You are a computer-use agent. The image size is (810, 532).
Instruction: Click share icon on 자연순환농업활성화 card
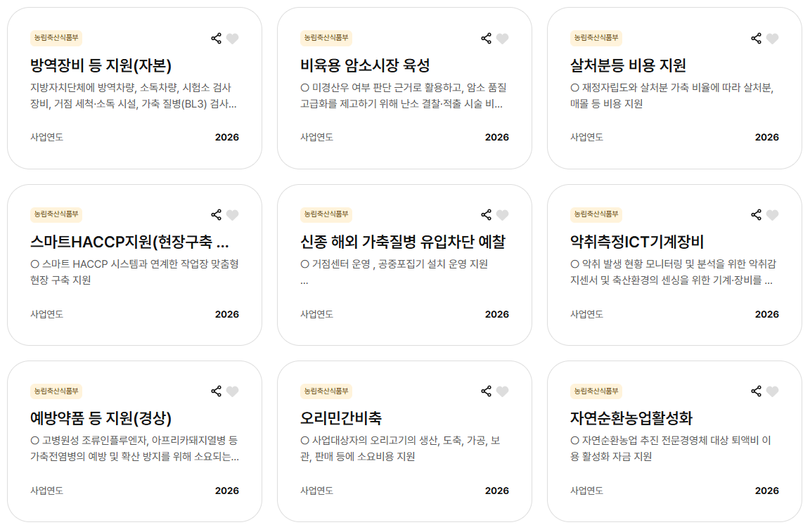pos(756,391)
